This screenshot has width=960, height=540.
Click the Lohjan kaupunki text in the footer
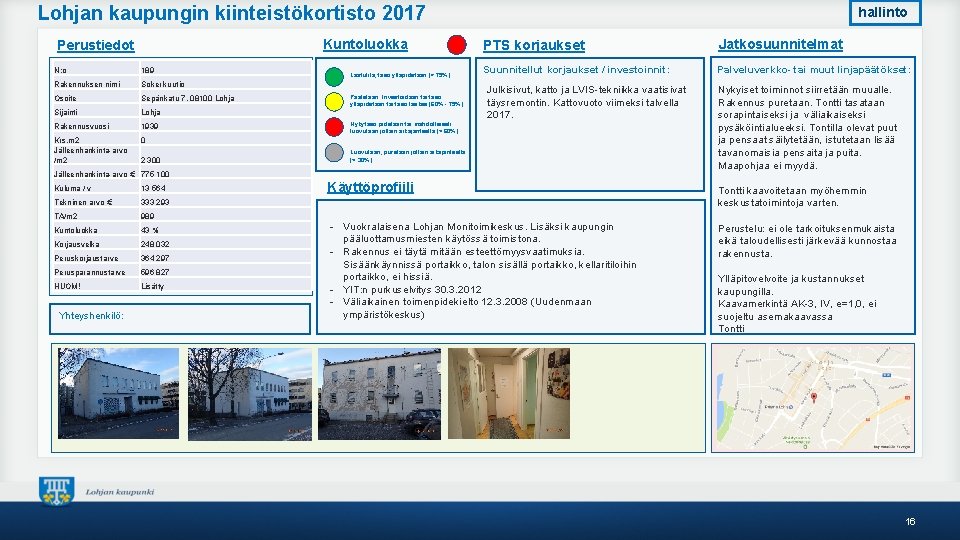pyautogui.click(x=120, y=492)
